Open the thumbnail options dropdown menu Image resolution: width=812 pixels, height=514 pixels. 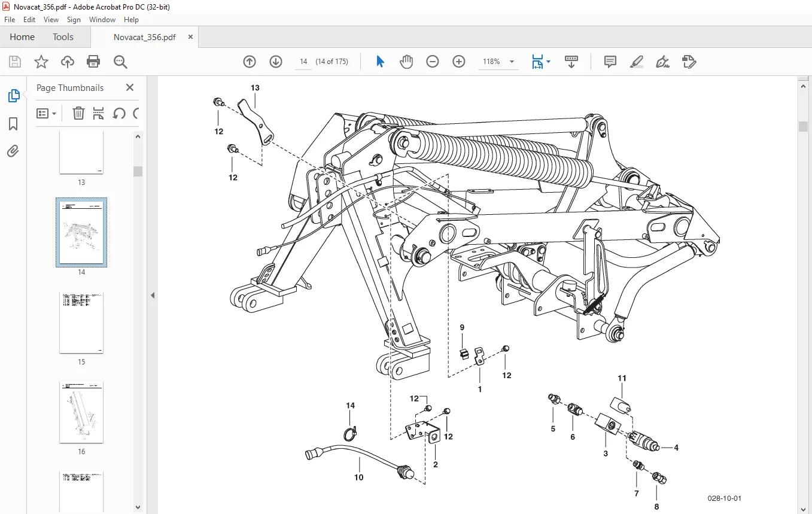47,113
